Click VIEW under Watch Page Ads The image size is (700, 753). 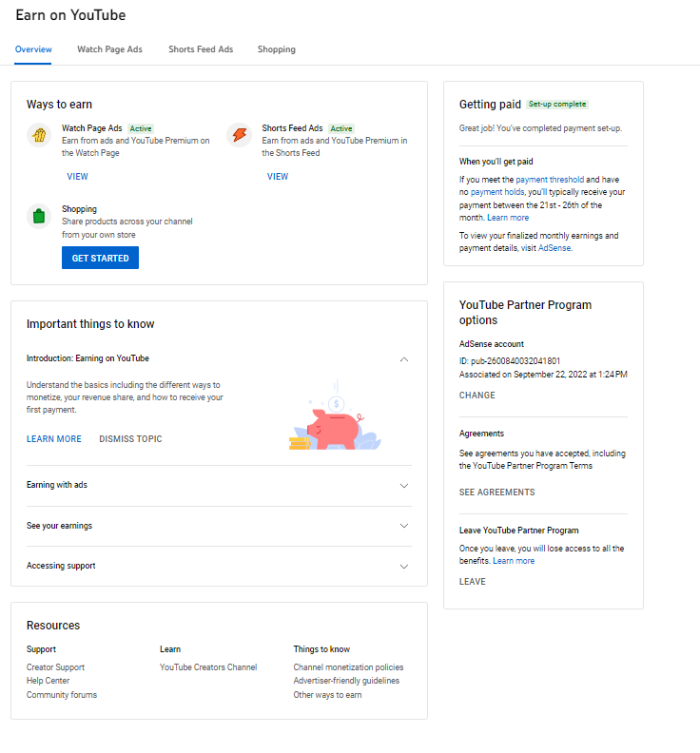pos(78,177)
